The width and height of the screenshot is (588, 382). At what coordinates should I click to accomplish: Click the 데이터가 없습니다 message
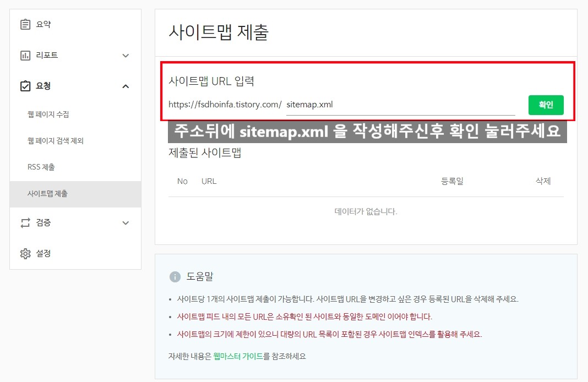click(366, 212)
